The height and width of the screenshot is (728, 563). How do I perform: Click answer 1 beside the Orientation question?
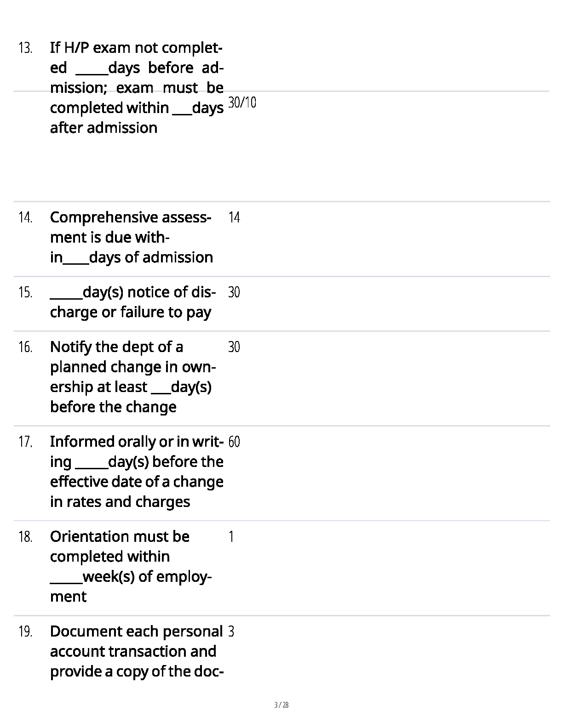coord(231,537)
